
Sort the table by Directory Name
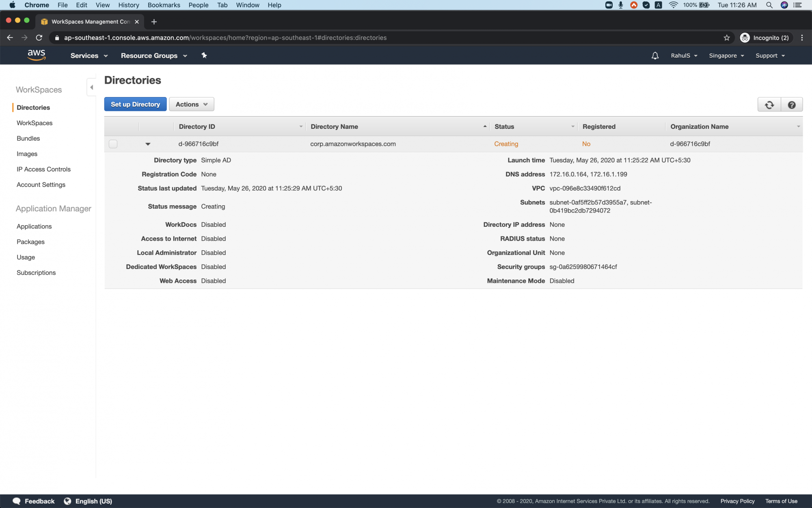[335, 126]
